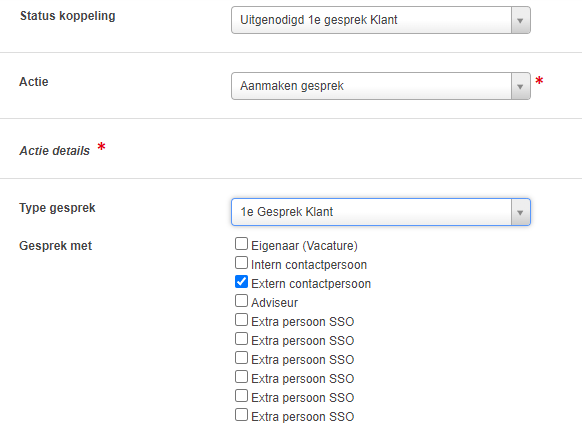Click the Status koppeling dropdown arrow

[x=520, y=20]
